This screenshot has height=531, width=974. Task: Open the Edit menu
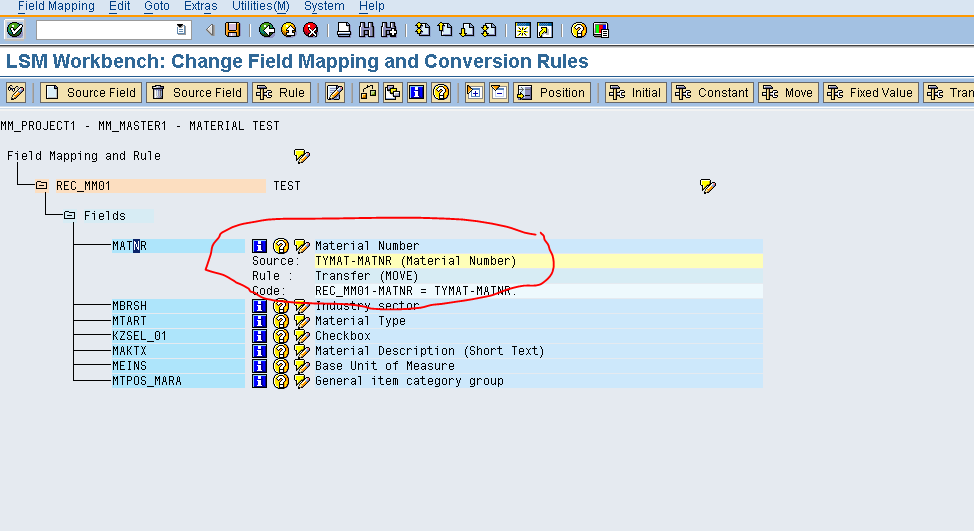(119, 6)
